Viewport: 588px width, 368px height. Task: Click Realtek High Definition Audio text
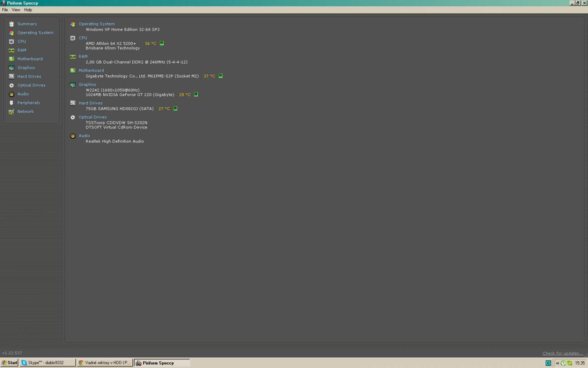point(115,141)
